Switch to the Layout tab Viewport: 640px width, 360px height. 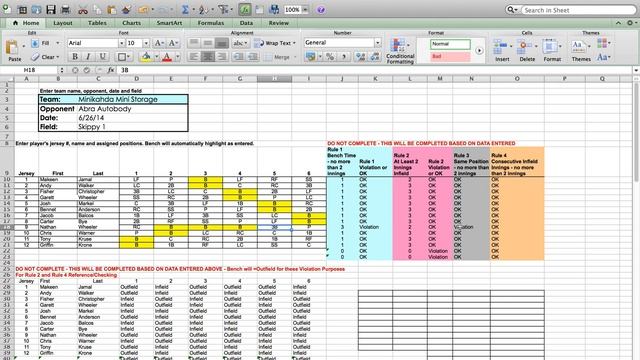[62, 23]
